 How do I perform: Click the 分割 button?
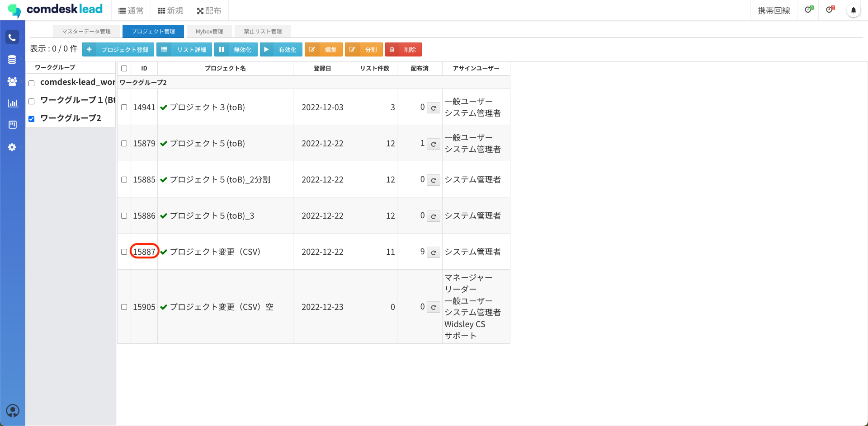point(364,50)
